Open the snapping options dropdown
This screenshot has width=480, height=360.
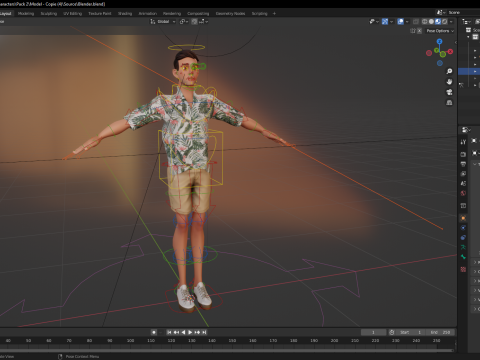point(204,22)
